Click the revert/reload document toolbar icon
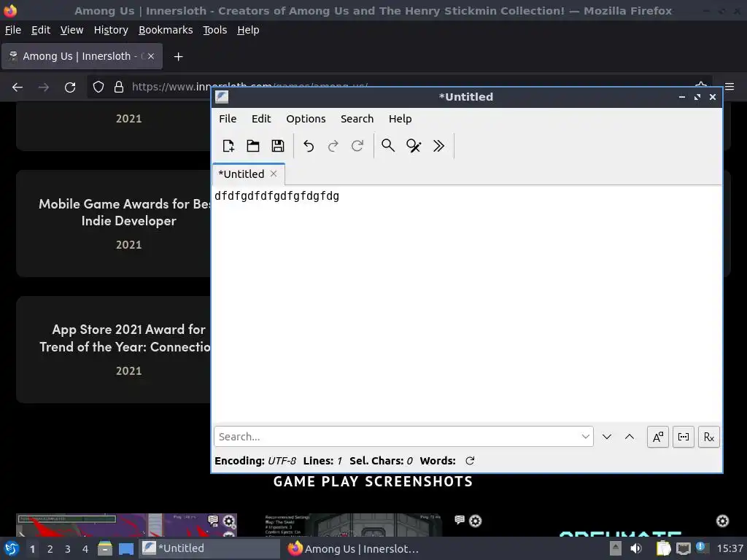The height and width of the screenshot is (560, 747). [x=357, y=146]
